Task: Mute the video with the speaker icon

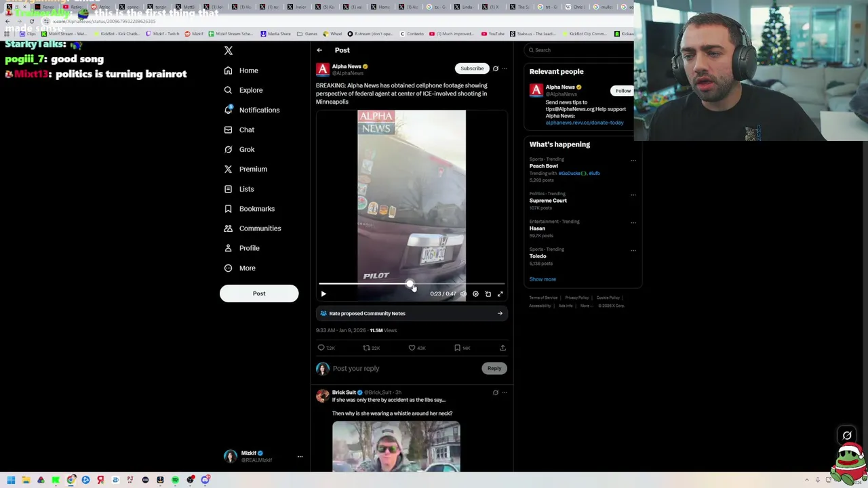Action: pos(463,294)
